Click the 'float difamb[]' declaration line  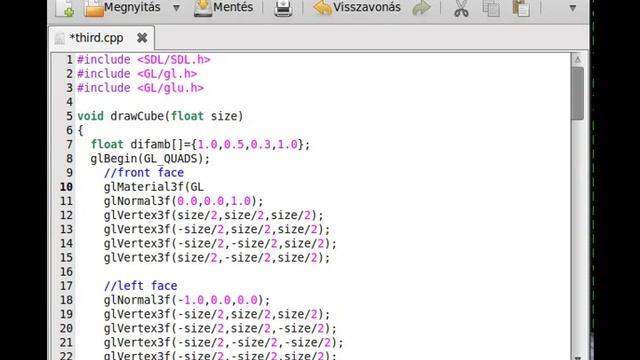200,144
